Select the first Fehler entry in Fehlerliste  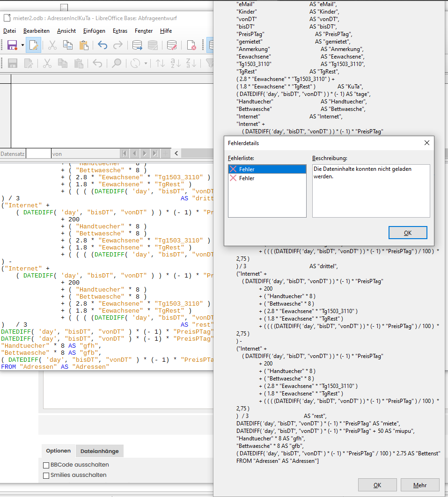(267, 169)
